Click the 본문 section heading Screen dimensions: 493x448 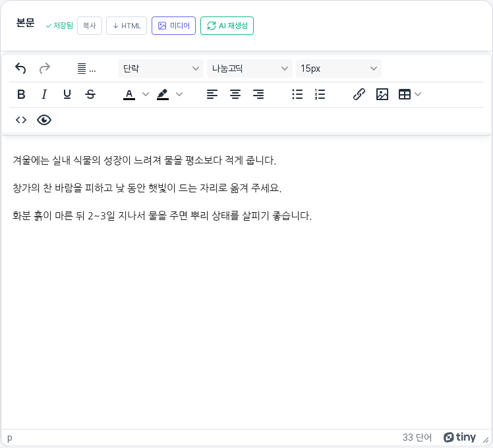25,23
